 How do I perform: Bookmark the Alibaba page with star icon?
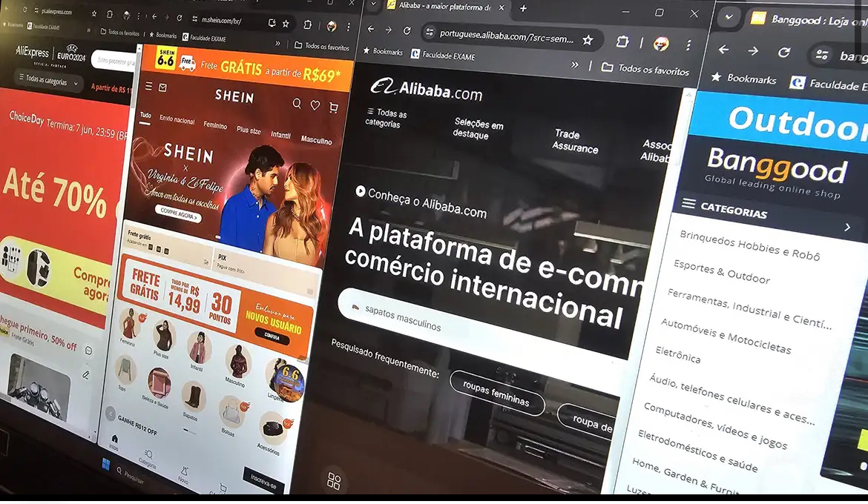click(588, 40)
